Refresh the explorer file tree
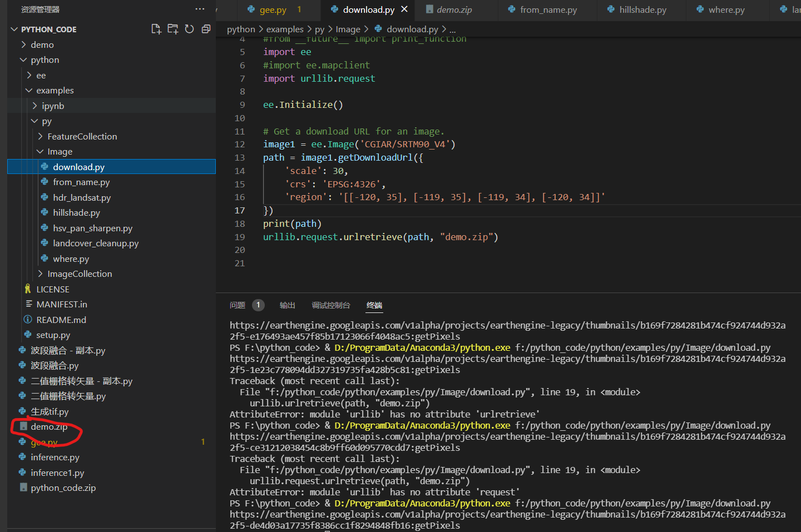This screenshot has height=532, width=801. pos(189,29)
